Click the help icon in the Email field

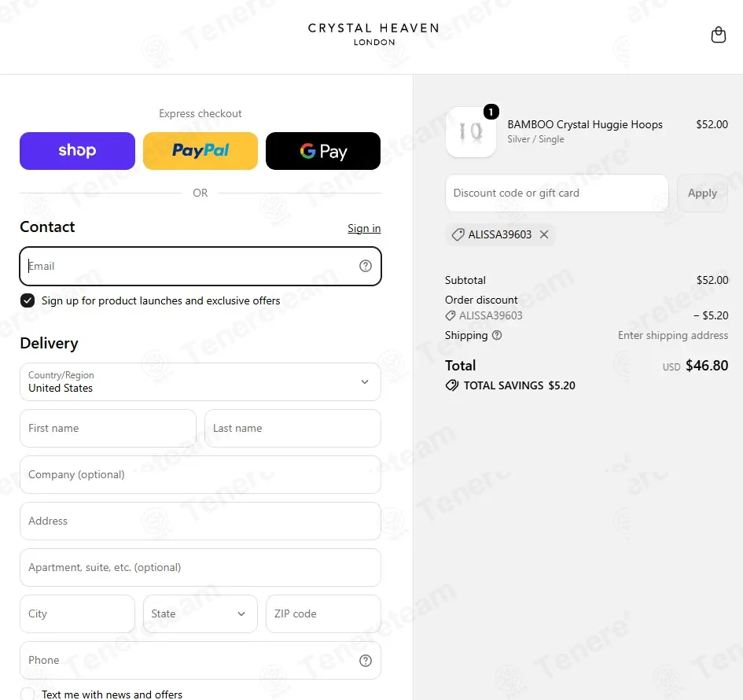click(366, 266)
